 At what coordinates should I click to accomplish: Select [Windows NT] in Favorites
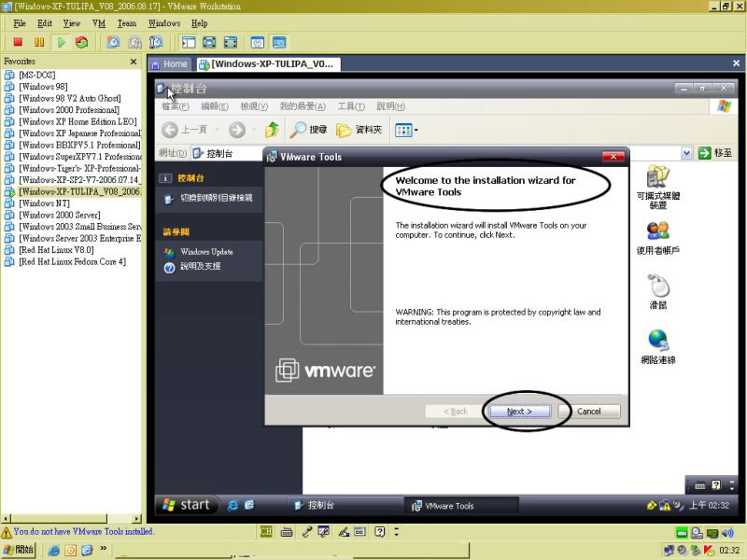click(x=44, y=203)
